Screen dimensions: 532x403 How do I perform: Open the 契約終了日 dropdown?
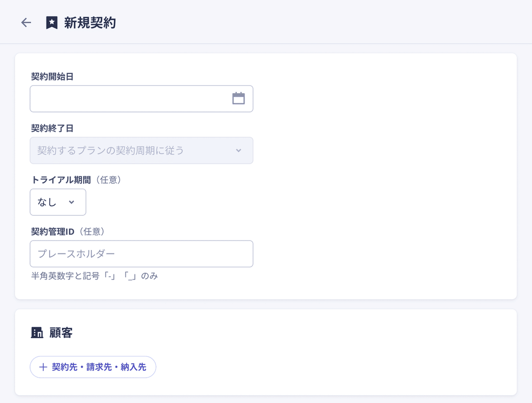[x=141, y=150]
